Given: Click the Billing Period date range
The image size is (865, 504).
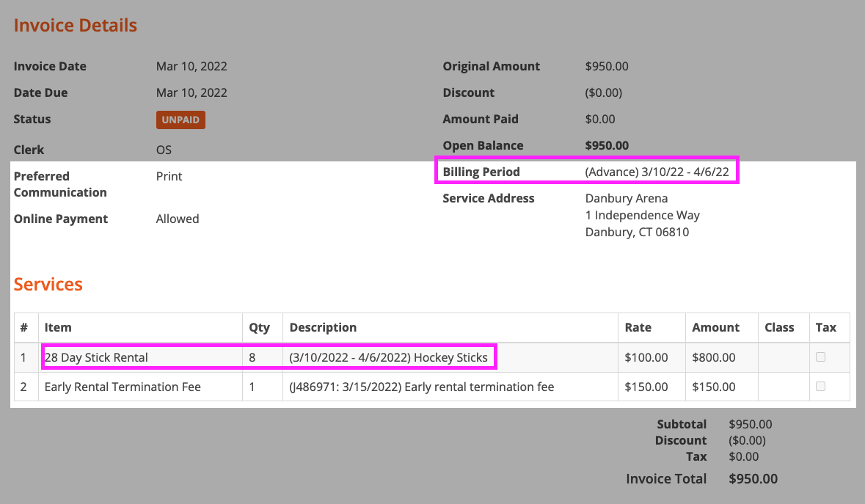Looking at the screenshot, I should tap(657, 172).
